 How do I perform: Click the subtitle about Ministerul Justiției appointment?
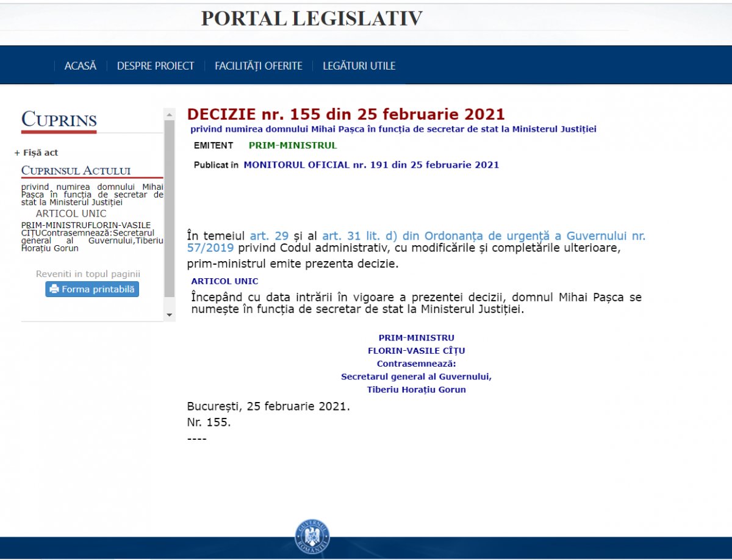[x=393, y=129]
